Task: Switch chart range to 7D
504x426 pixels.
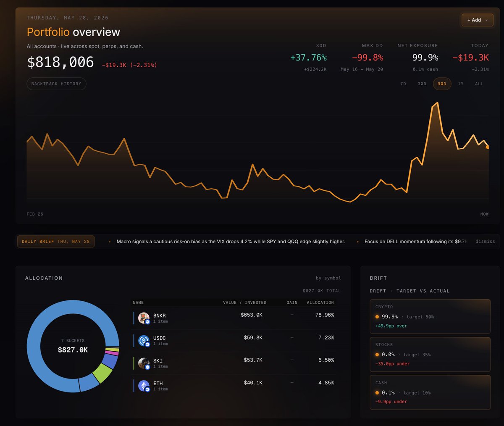Action: [403, 84]
